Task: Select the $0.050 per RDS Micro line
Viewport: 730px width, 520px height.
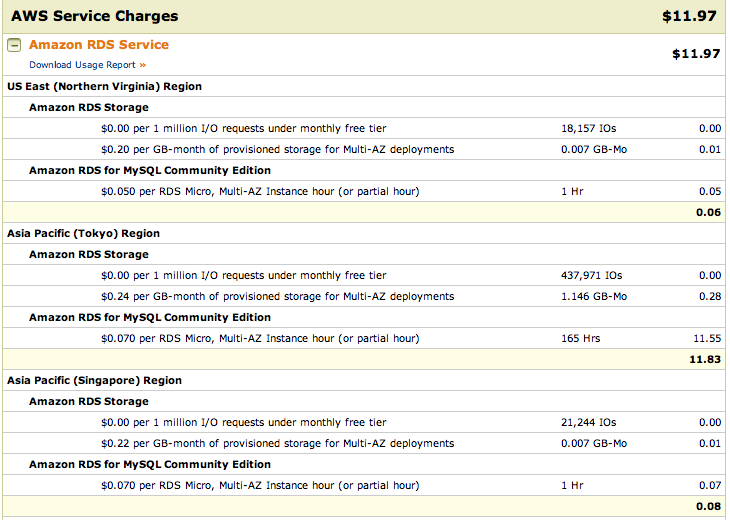Action: 260,191
